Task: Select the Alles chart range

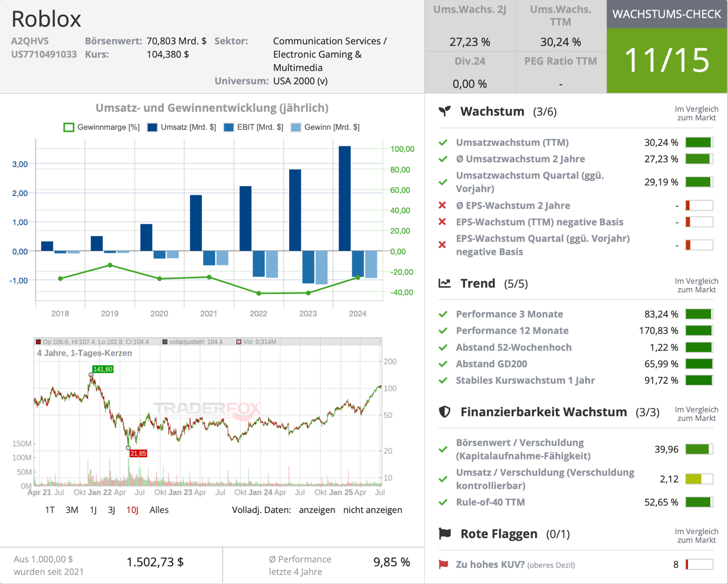Action: [x=159, y=510]
